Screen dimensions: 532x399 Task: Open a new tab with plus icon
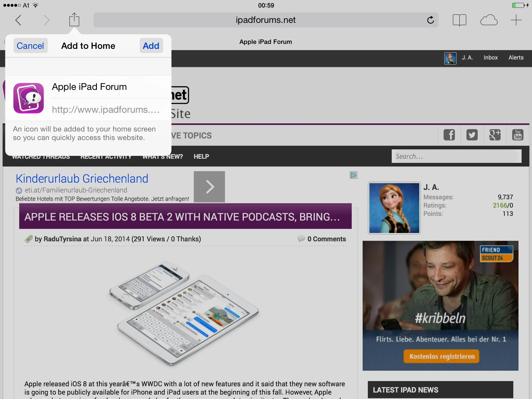click(516, 20)
